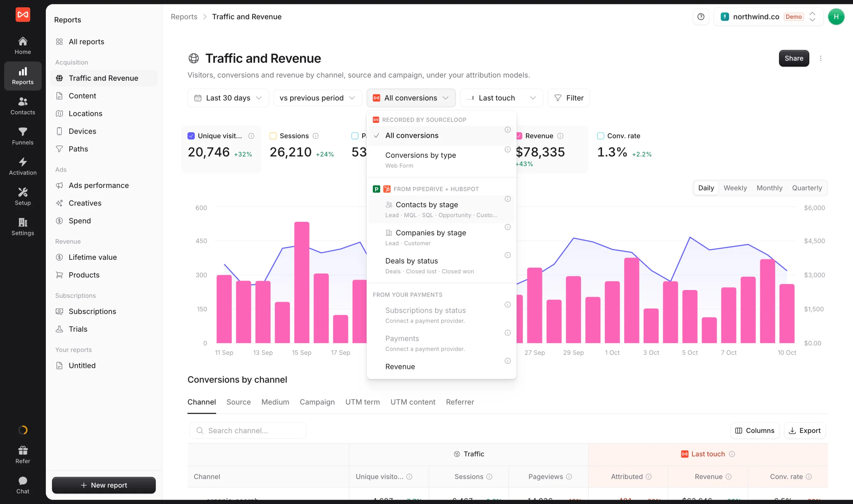Open the three-dot more options menu

821,58
